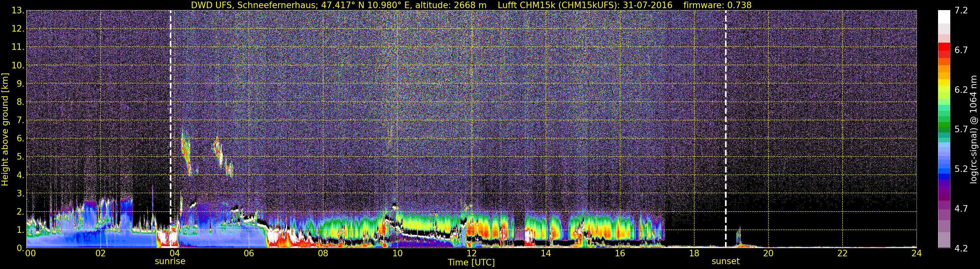The width and height of the screenshot is (980, 269).
Task: Click the time axis tick '14'
Action: pyautogui.click(x=545, y=253)
